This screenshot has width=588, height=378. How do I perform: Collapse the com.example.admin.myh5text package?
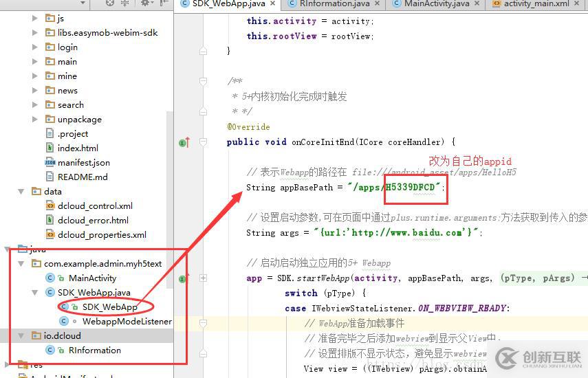tap(21, 264)
